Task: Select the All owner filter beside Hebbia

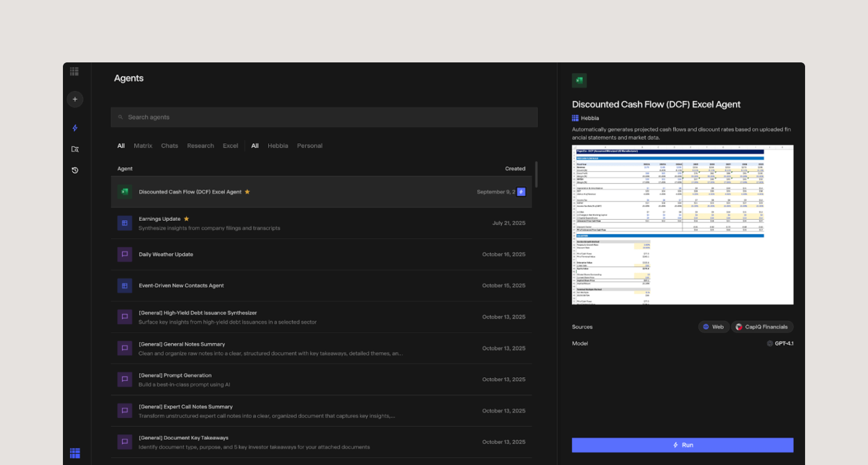Action: (255, 146)
